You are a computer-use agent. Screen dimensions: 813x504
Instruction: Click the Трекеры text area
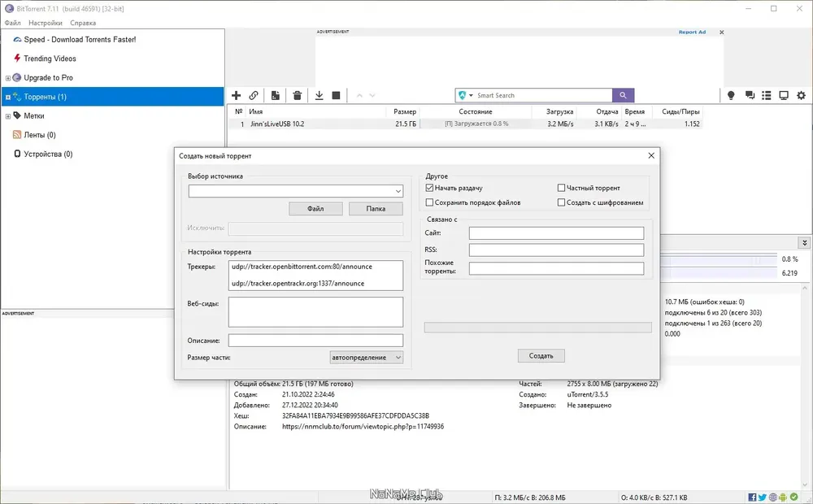(315, 276)
